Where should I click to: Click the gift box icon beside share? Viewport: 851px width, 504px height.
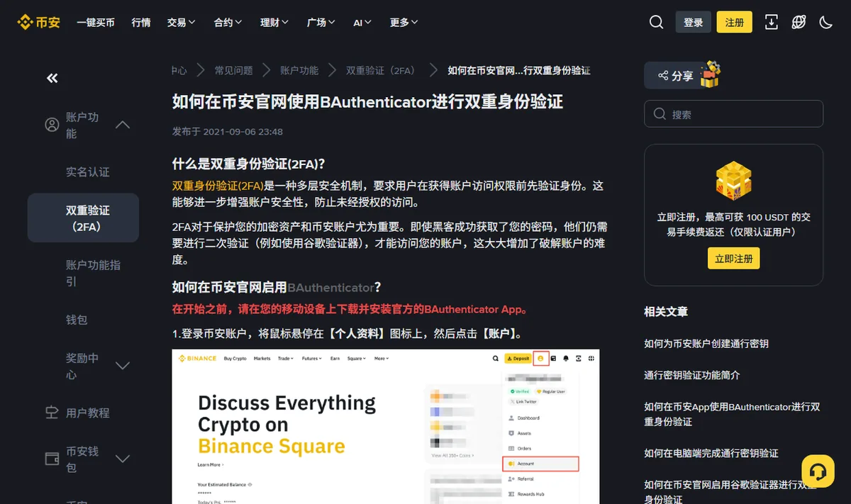point(710,74)
